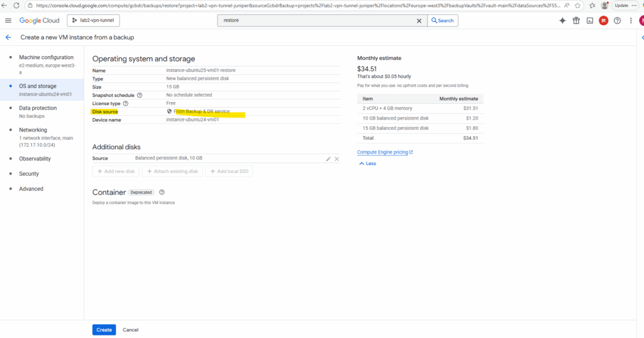Click the Cancel button

click(131, 330)
